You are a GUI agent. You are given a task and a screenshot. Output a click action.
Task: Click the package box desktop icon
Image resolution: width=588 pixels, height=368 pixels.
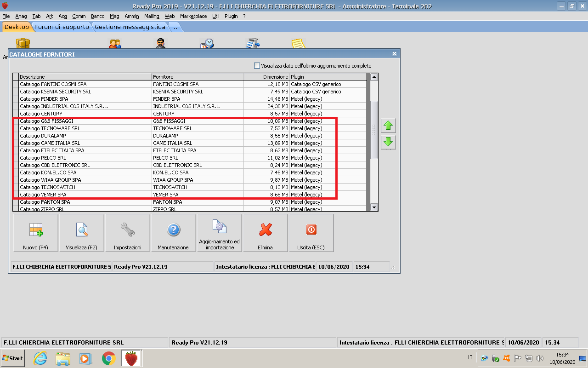click(x=23, y=44)
